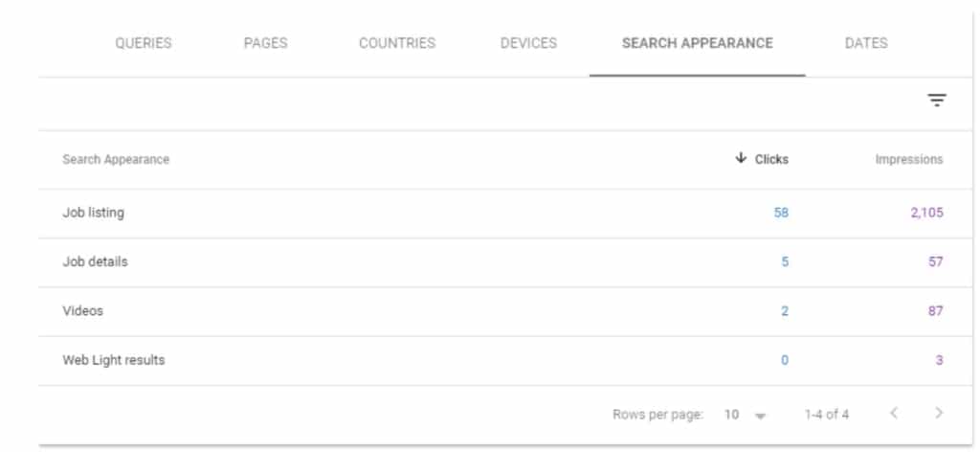Switch to the Queries tab

(143, 43)
